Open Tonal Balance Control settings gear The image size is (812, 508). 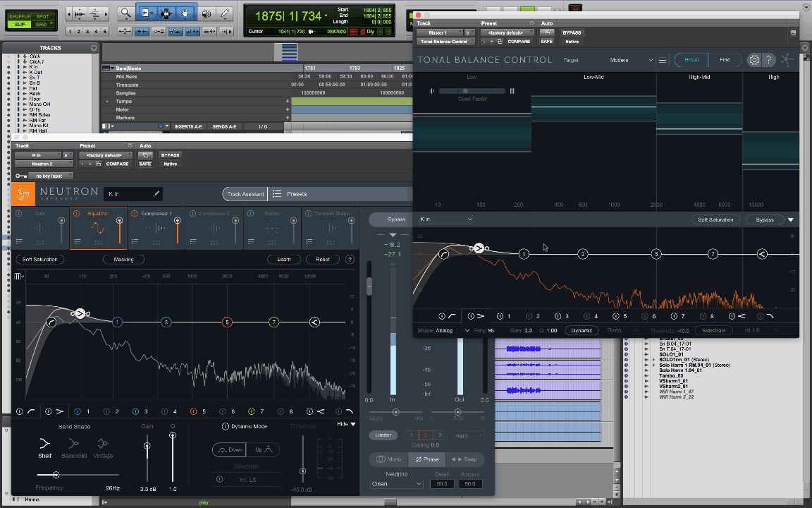754,60
